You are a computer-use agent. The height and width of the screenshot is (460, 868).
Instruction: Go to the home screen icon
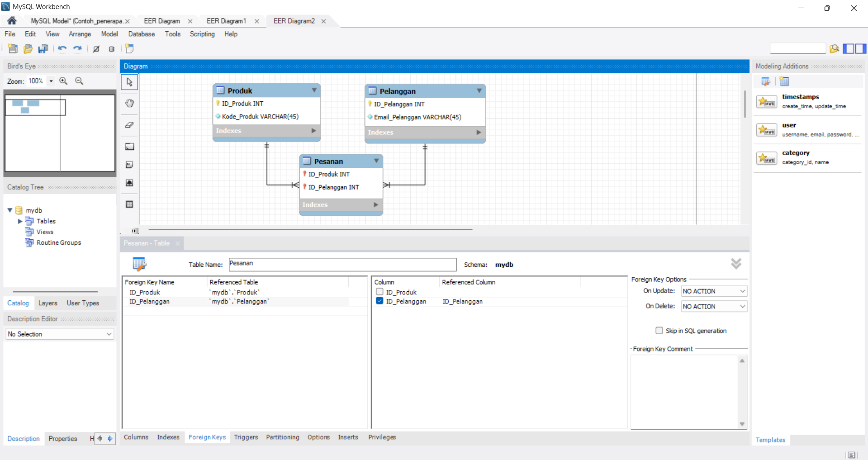12,21
